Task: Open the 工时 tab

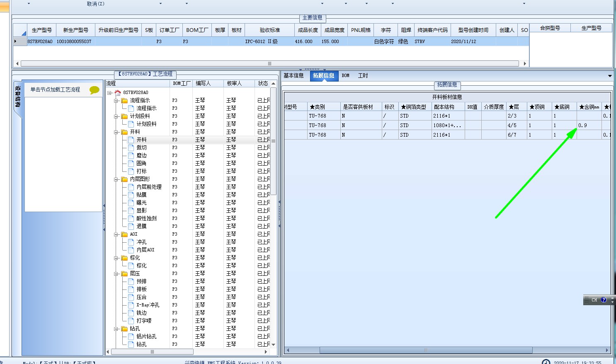Action: [x=363, y=75]
